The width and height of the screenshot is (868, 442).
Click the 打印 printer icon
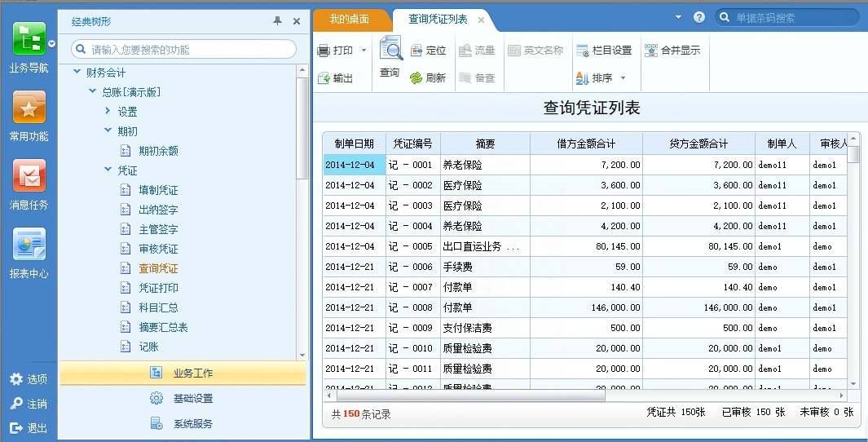pyautogui.click(x=324, y=51)
